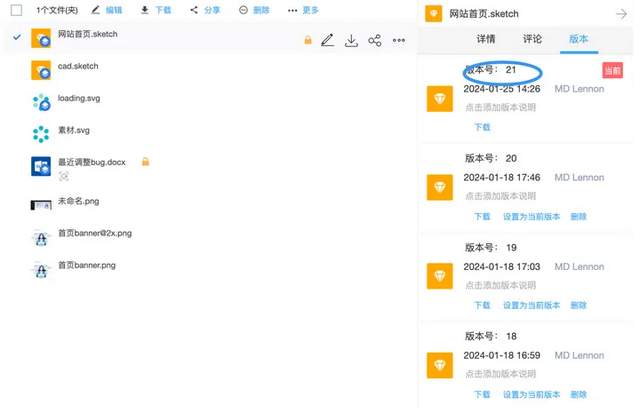
Task: Click the pencil edit icon on 网站首页.sketch row
Action: 327,40
